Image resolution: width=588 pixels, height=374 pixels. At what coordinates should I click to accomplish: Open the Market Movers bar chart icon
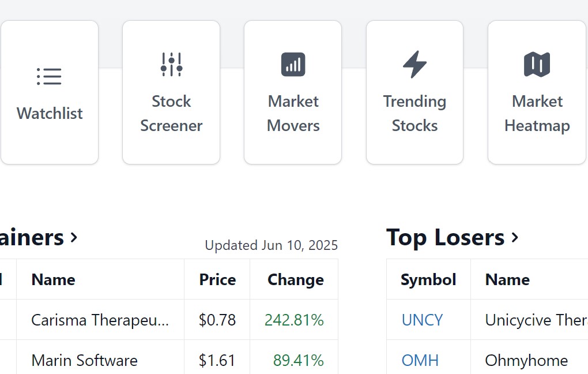click(x=293, y=64)
